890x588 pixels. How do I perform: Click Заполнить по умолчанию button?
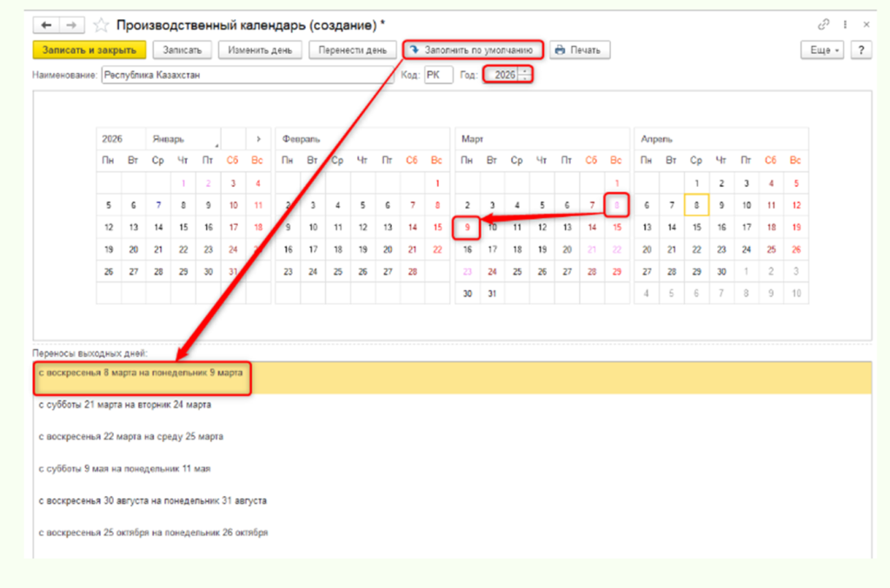click(x=473, y=50)
